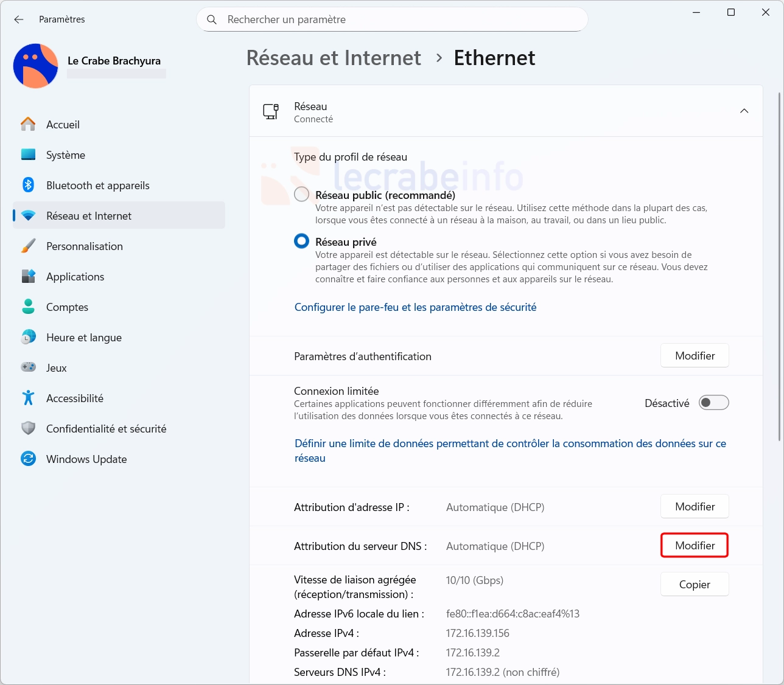The height and width of the screenshot is (685, 784).
Task: Click the Système monitor icon
Action: (28, 155)
